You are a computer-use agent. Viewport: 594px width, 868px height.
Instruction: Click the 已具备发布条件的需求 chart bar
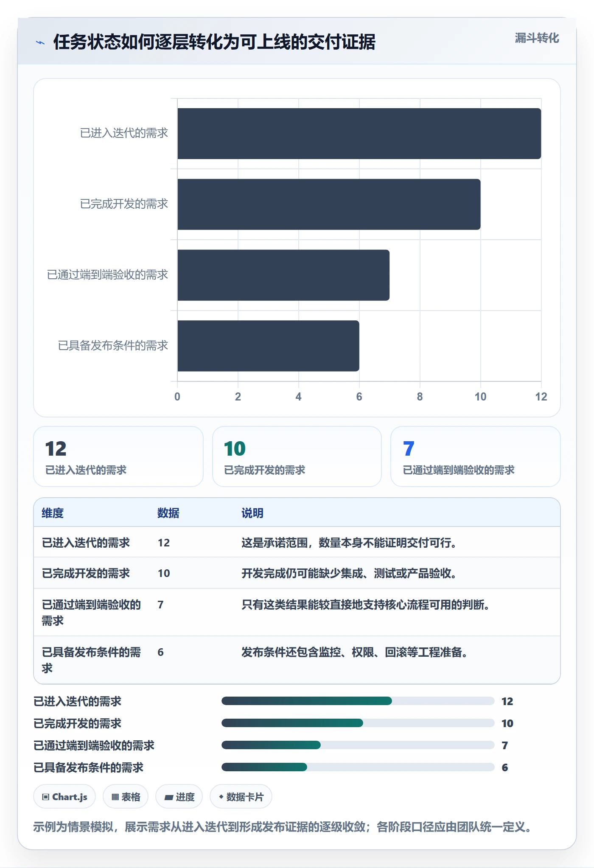point(268,346)
